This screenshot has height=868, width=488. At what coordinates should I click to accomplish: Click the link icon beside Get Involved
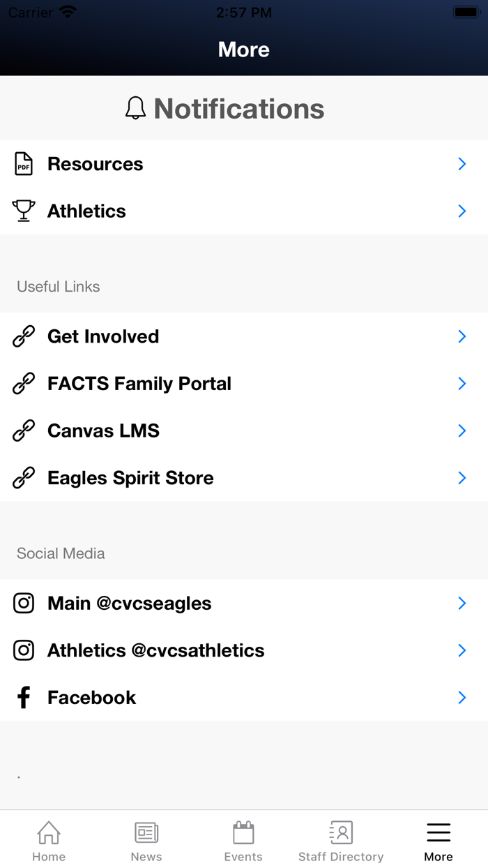tap(23, 336)
